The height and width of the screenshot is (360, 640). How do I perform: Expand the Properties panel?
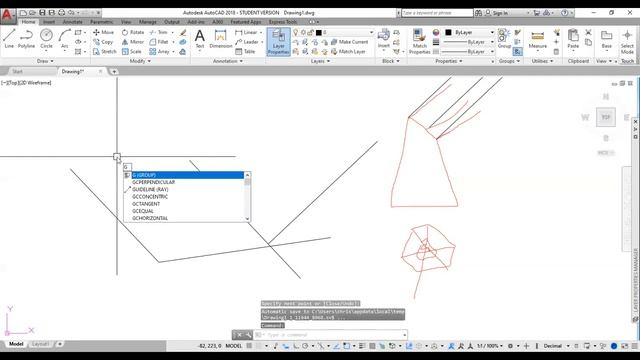tap(449, 61)
